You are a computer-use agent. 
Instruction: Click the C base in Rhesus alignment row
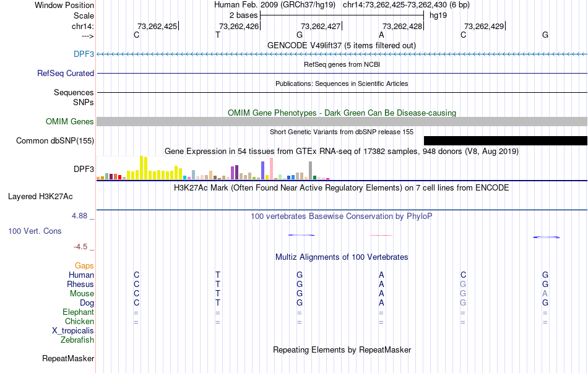pyautogui.click(x=137, y=284)
